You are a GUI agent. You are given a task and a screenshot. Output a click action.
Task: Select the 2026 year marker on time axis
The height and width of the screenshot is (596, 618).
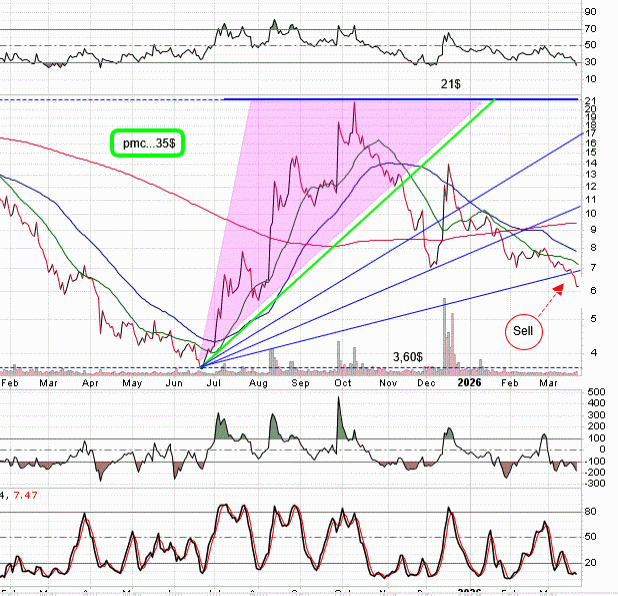(469, 381)
